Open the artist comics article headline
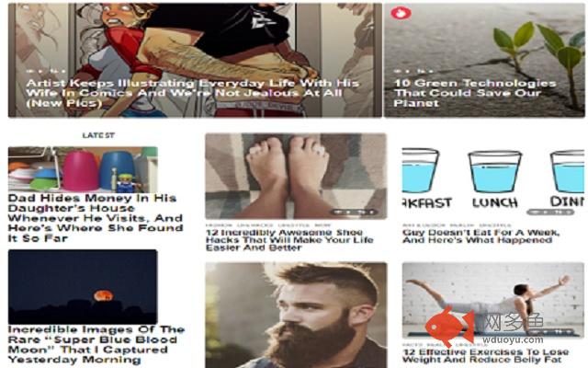 coord(193,93)
